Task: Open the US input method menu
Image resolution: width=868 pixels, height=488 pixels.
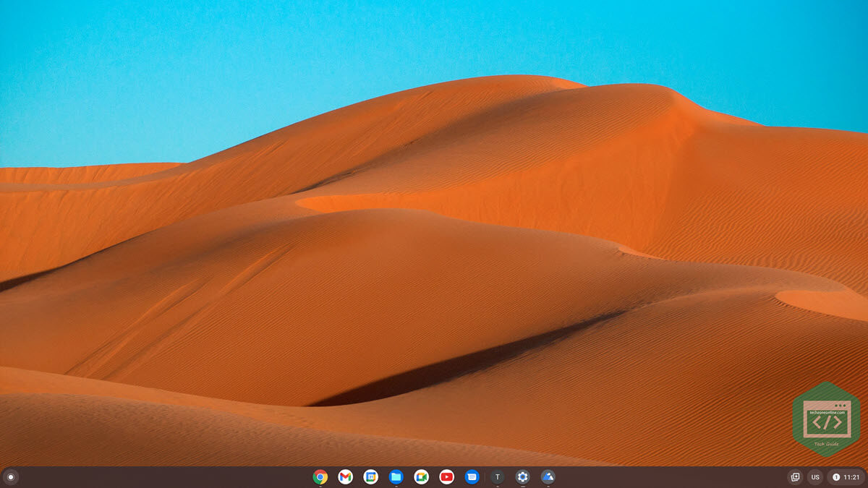Action: [815, 477]
